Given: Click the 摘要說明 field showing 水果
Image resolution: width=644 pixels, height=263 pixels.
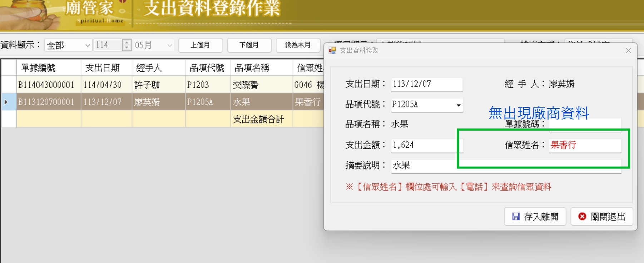Looking at the screenshot, I should 506,166.
